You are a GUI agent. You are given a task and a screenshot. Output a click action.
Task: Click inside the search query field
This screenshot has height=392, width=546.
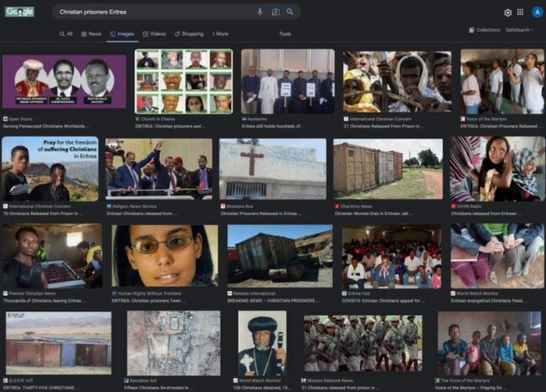point(151,12)
